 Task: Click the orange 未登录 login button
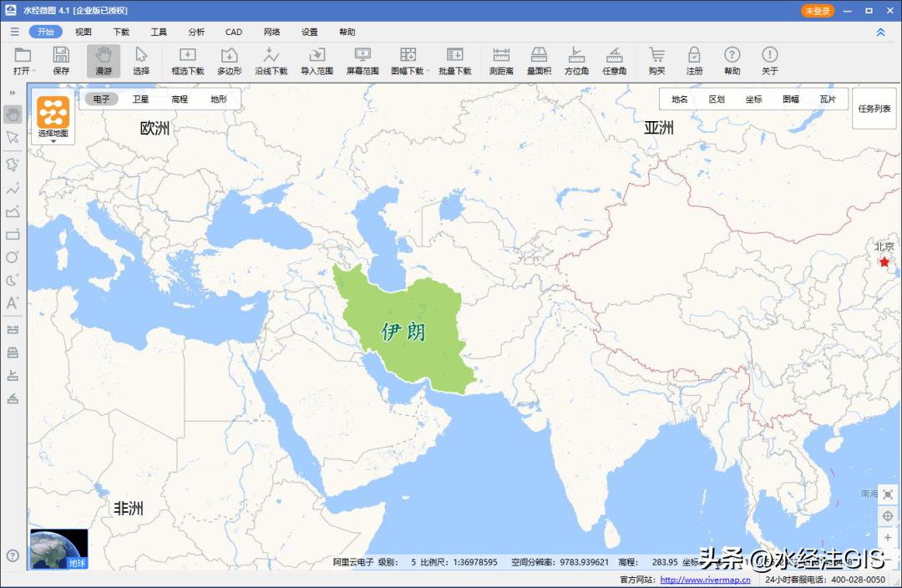point(818,11)
